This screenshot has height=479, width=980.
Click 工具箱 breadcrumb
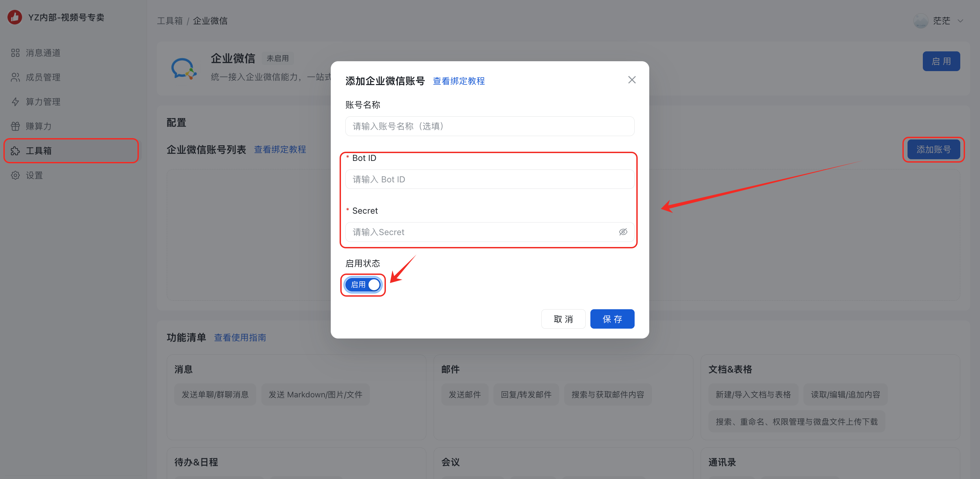tap(170, 21)
